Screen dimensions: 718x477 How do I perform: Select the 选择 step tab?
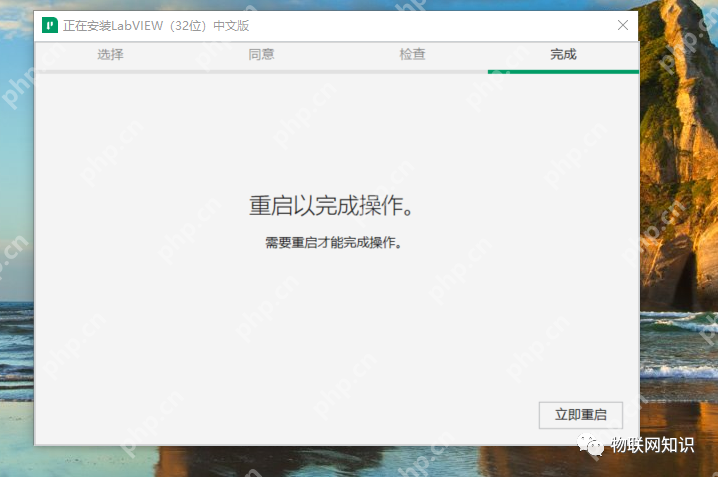click(x=110, y=54)
